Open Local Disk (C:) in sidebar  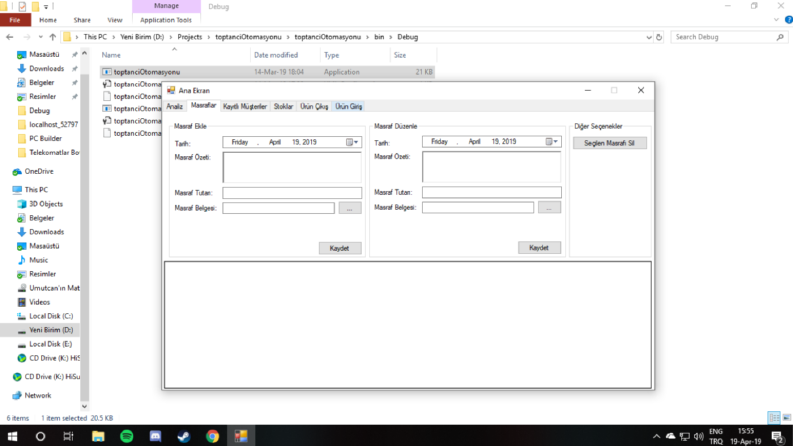[51, 316]
